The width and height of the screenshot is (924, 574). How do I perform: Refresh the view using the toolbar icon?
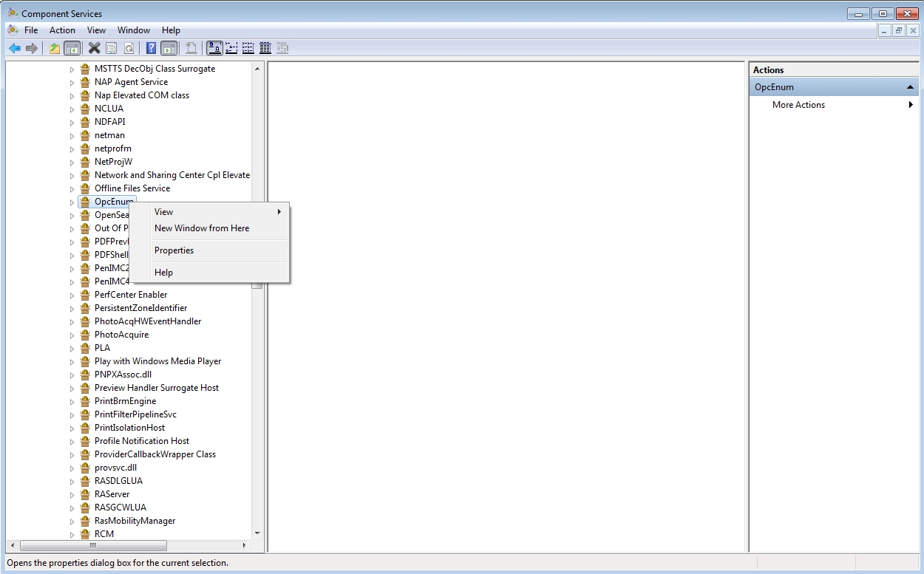click(129, 47)
